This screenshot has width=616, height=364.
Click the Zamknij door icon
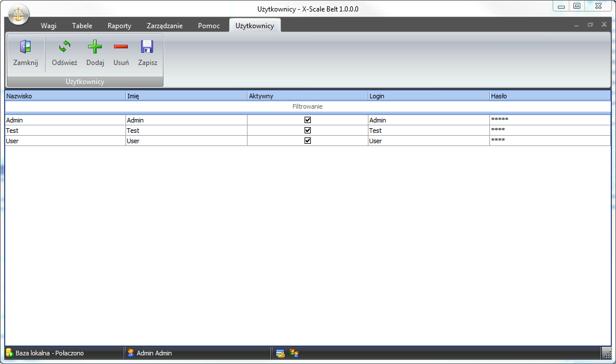point(25,47)
